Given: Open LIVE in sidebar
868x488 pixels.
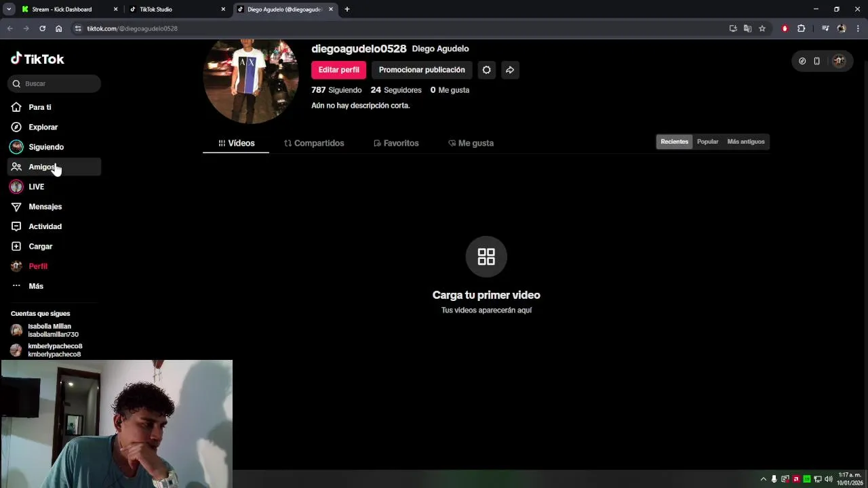Looking at the screenshot, I should (54, 186).
